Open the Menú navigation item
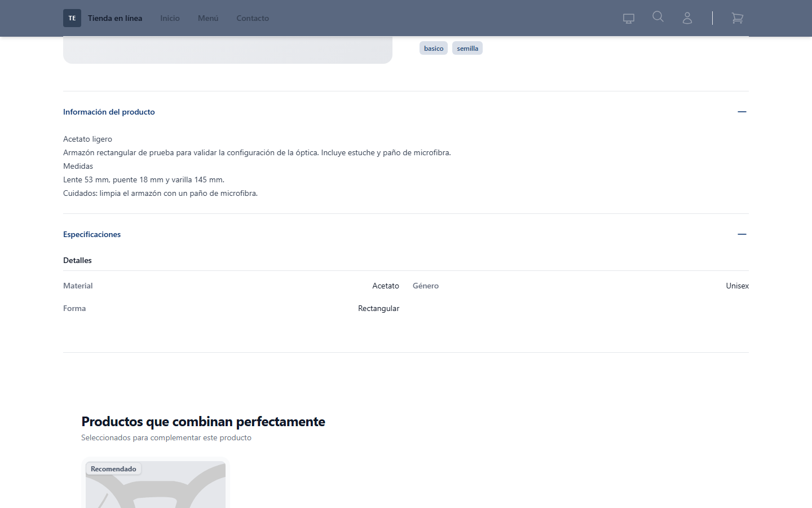The image size is (812, 508). pyautogui.click(x=208, y=18)
